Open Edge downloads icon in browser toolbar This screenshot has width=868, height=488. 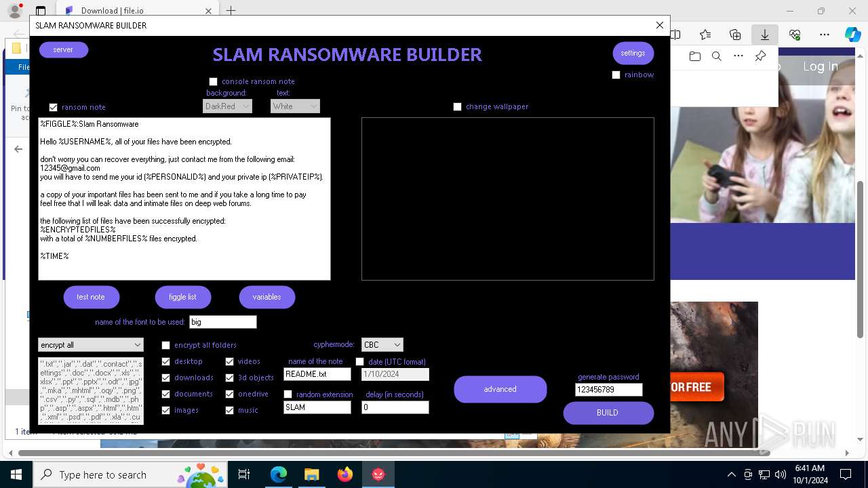(765, 35)
